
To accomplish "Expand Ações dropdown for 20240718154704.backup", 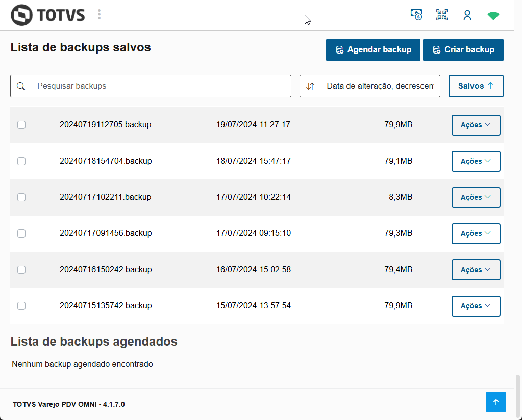I will 476,161.
